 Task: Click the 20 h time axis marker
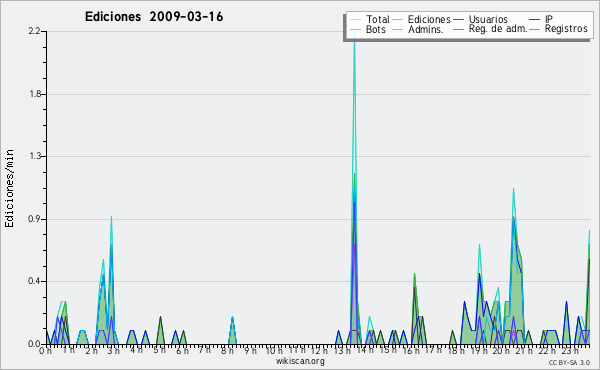pos(500,351)
